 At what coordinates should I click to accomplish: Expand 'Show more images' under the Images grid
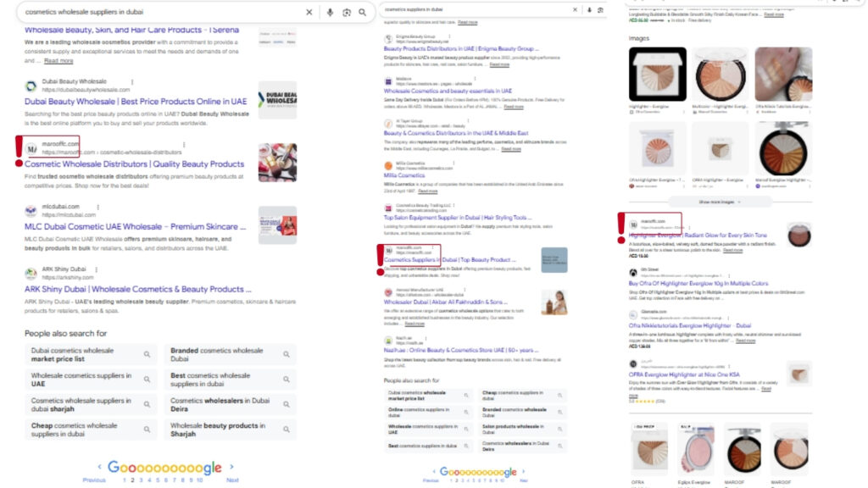[x=719, y=202]
